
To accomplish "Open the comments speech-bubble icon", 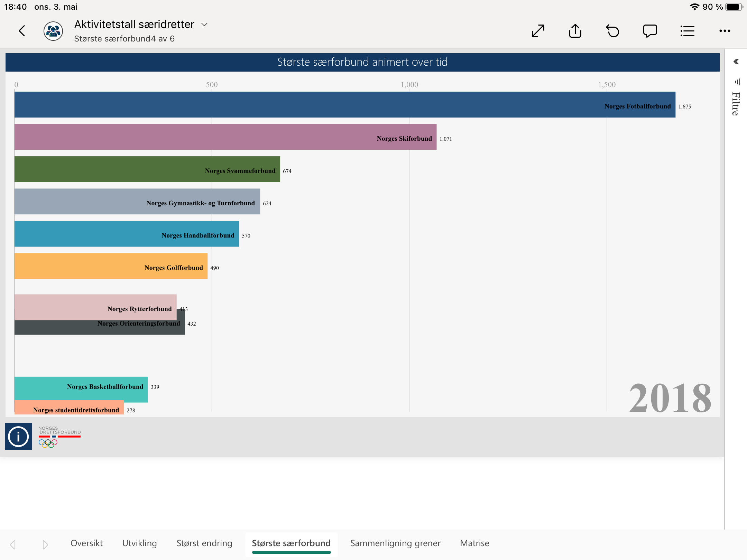I will click(650, 31).
